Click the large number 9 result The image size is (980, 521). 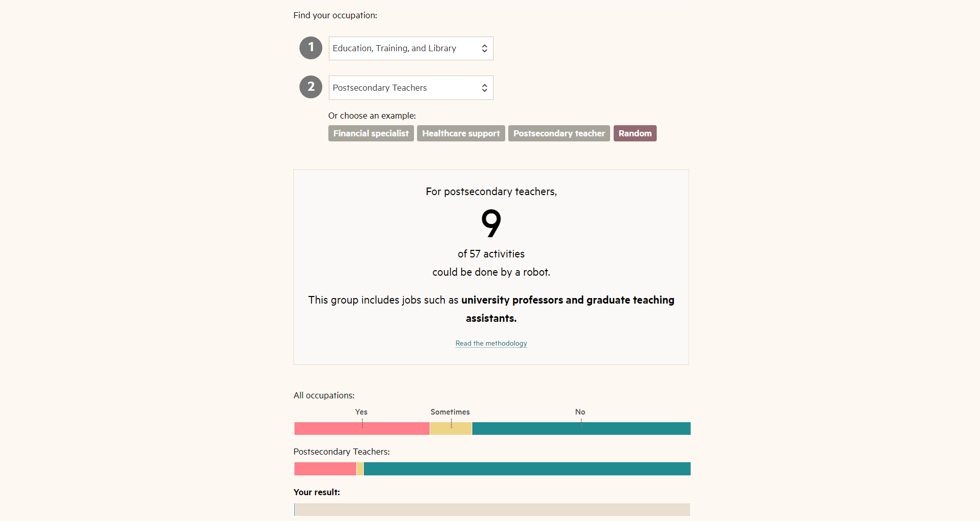click(x=491, y=224)
